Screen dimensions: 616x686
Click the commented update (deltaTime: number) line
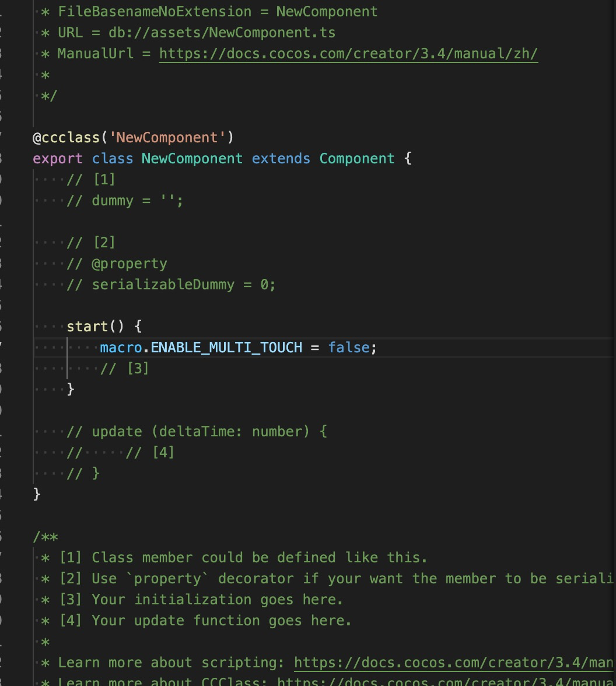(x=197, y=432)
